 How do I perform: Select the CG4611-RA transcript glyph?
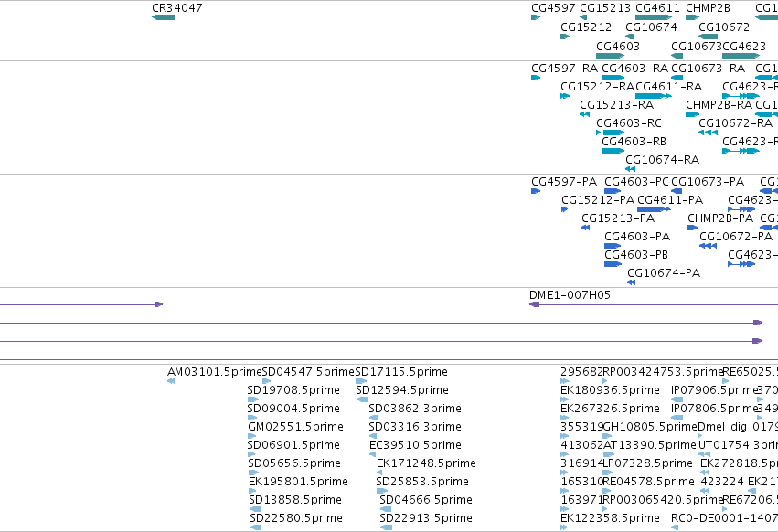pyautogui.click(x=654, y=96)
